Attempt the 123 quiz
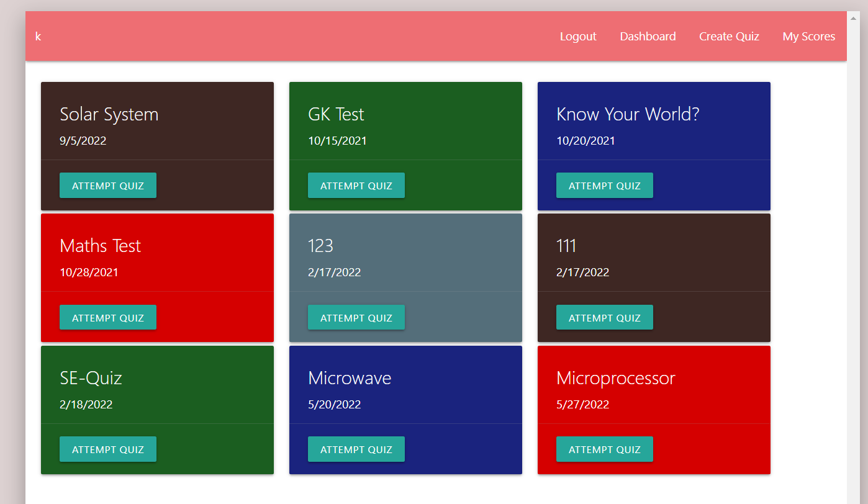This screenshot has width=868, height=504. (x=356, y=317)
